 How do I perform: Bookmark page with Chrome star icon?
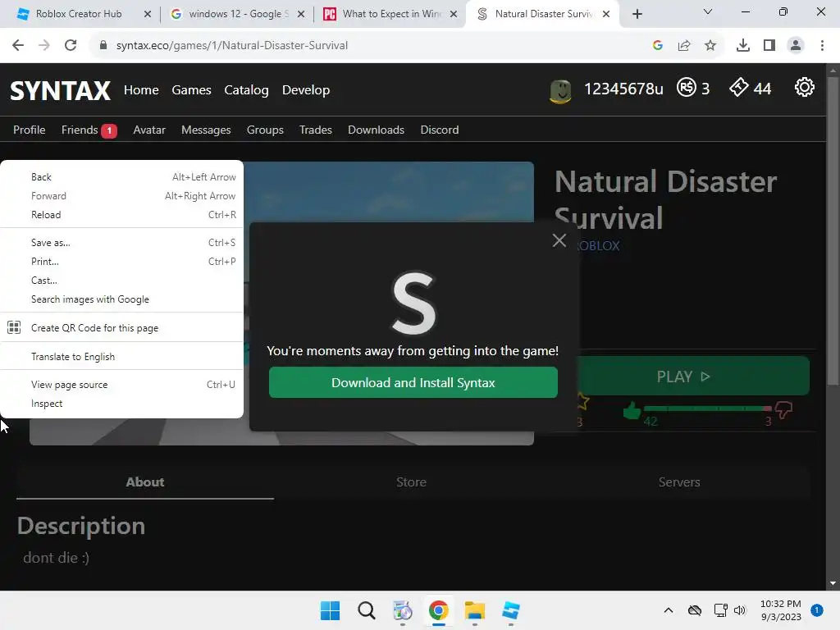point(710,46)
